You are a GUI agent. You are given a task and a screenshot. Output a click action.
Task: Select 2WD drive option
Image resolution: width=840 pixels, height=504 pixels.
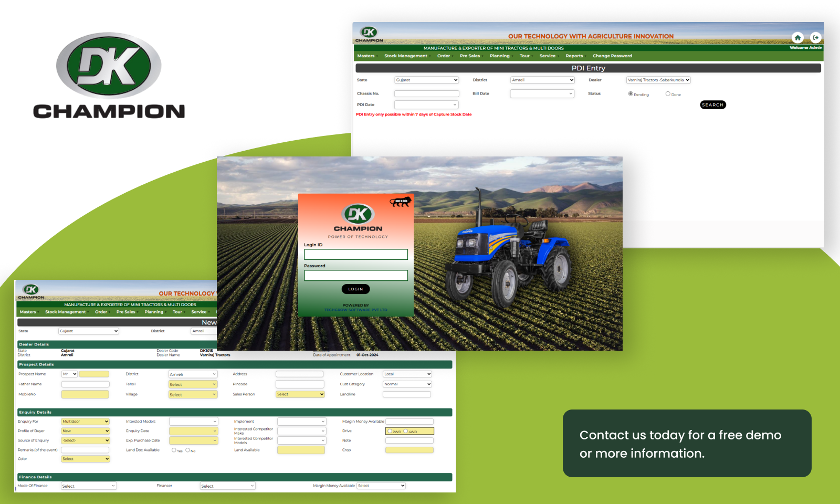[390, 431]
